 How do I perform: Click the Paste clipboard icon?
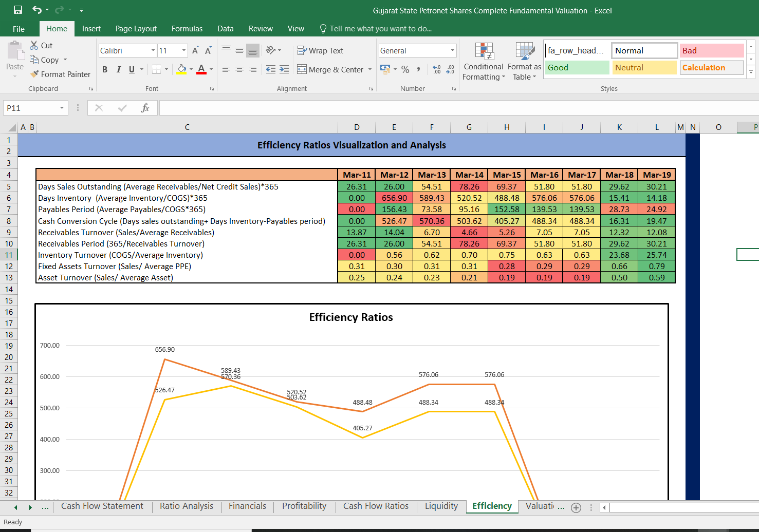click(15, 51)
